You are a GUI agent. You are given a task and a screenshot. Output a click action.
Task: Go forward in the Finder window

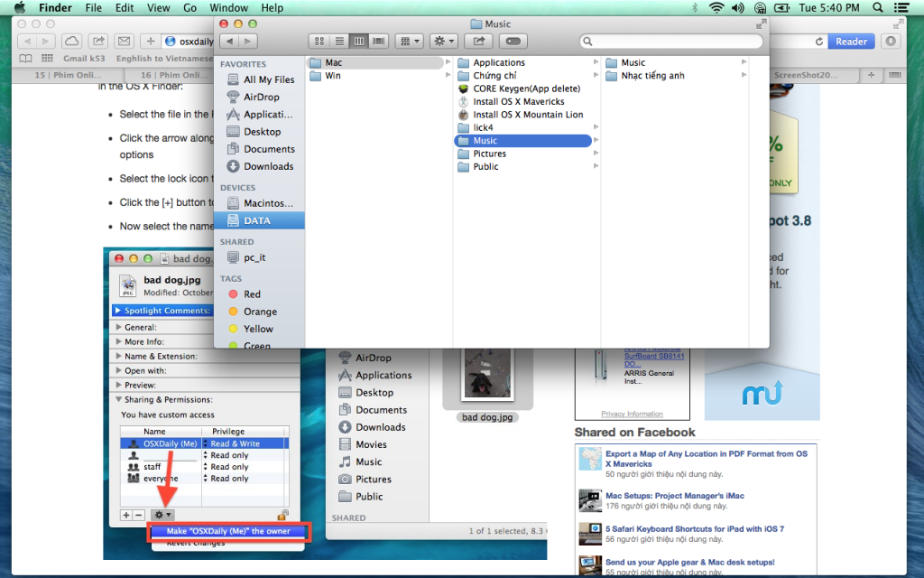pos(248,42)
